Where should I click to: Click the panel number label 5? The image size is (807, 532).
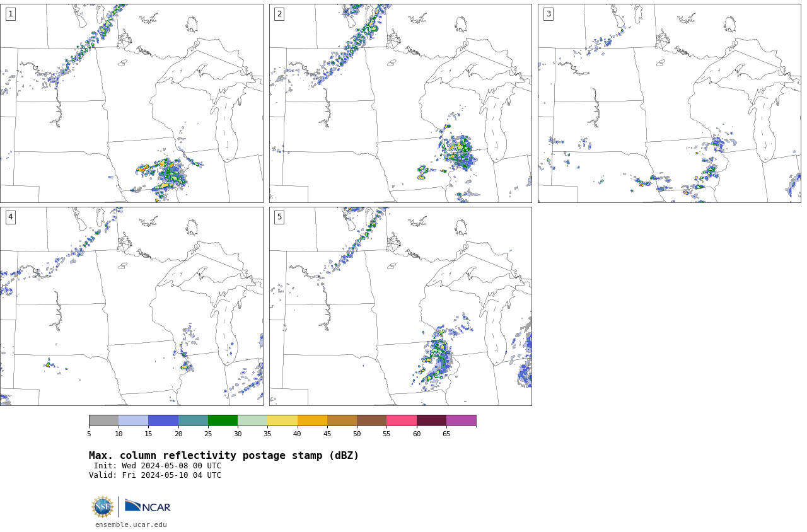pos(279,217)
